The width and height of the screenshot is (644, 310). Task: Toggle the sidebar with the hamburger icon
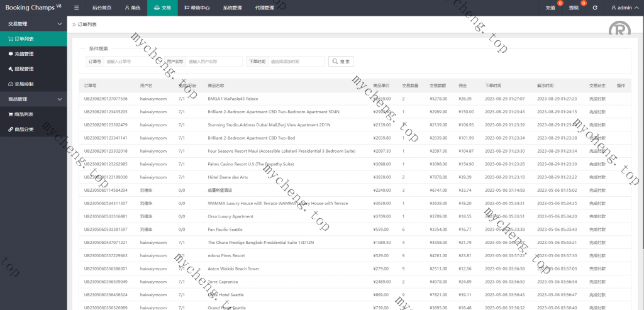pyautogui.click(x=76, y=8)
